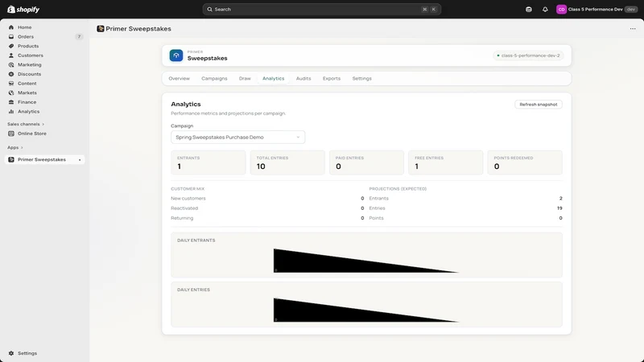Click the class-5-performance-dev-2 store badge
644x362 pixels.
click(x=528, y=56)
